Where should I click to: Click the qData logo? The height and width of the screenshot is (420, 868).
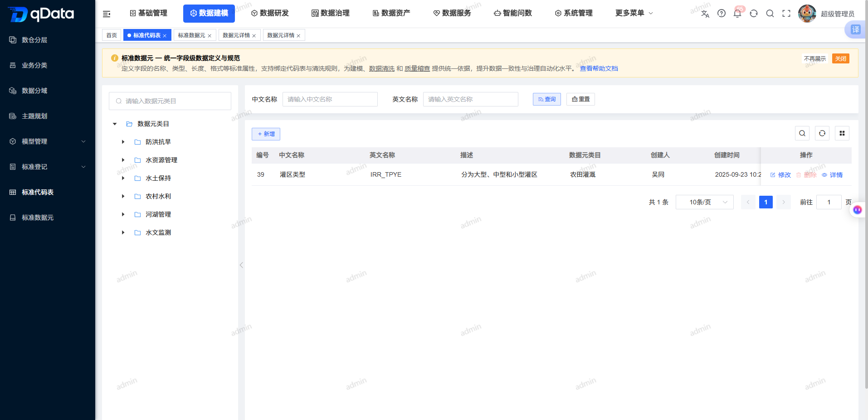tap(41, 14)
